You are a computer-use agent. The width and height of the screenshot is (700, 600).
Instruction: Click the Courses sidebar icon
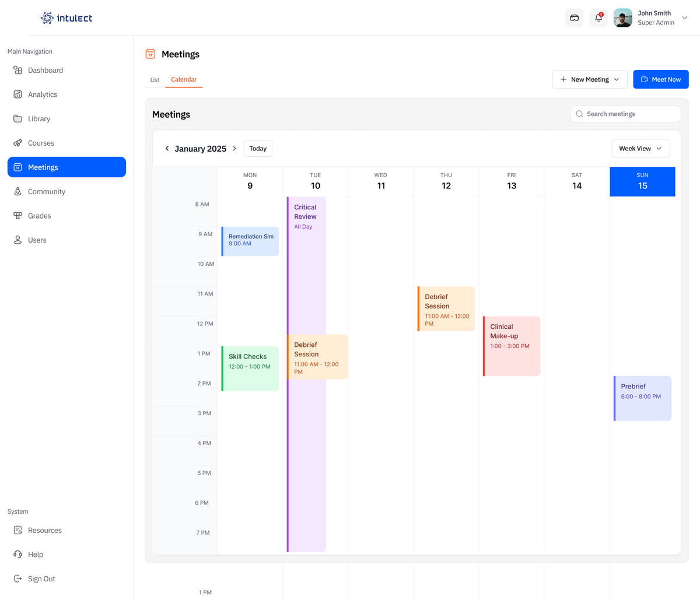18,143
